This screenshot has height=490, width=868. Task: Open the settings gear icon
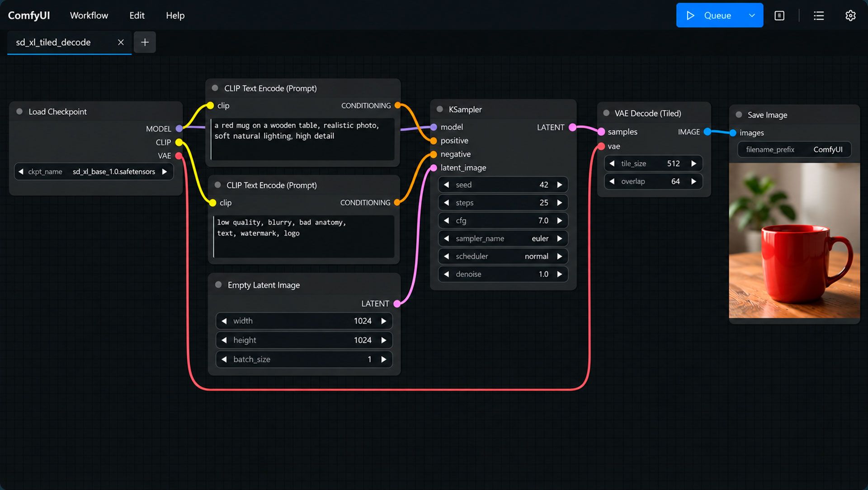850,15
